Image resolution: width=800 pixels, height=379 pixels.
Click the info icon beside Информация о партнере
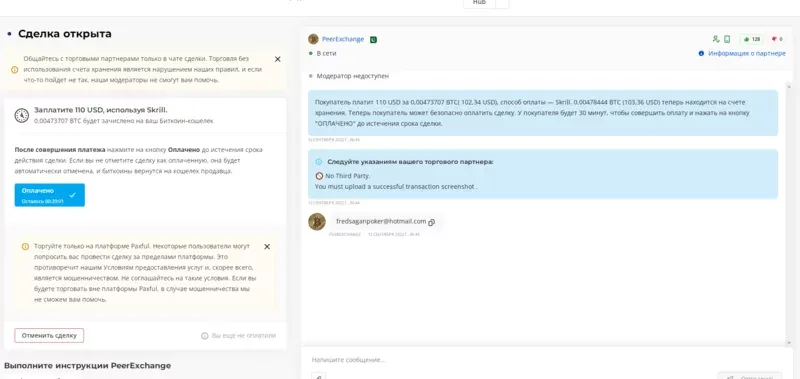click(701, 54)
